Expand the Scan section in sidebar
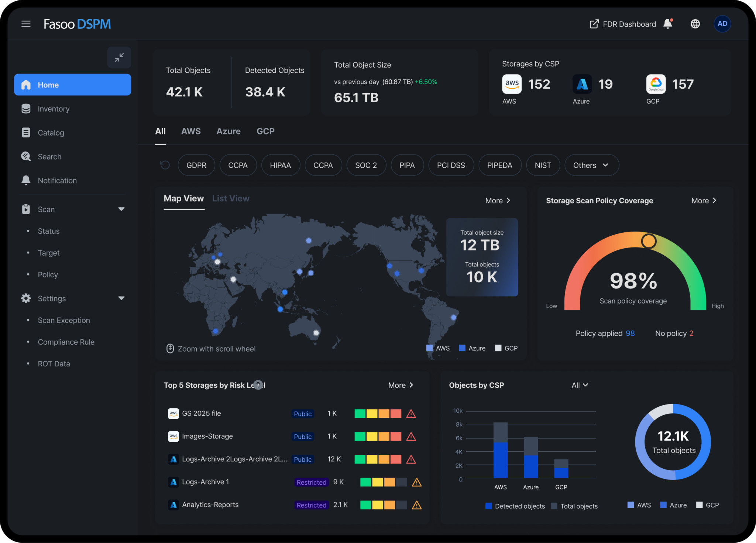Image resolution: width=756 pixels, height=543 pixels. pyautogui.click(x=121, y=209)
